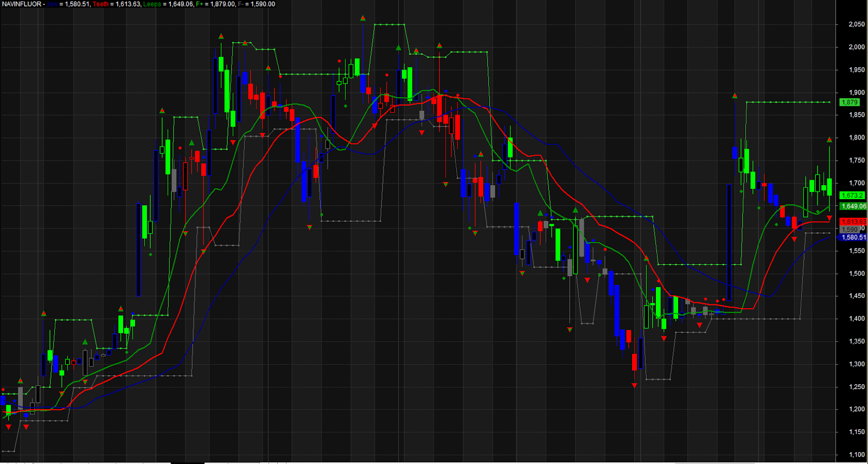Image resolution: width=868 pixels, height=464 pixels.
Task: Click the 1,550 price axis label
Action: pos(857,251)
